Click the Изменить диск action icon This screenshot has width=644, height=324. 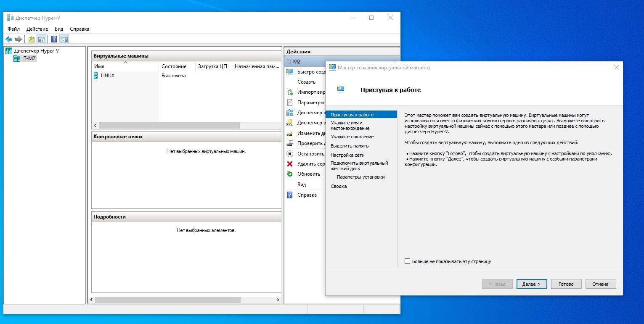click(x=290, y=133)
